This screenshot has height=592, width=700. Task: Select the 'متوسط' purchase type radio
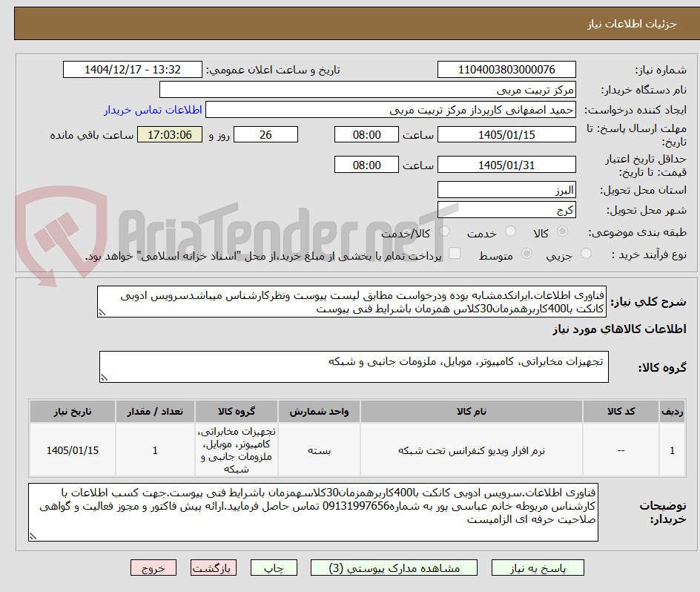526,254
